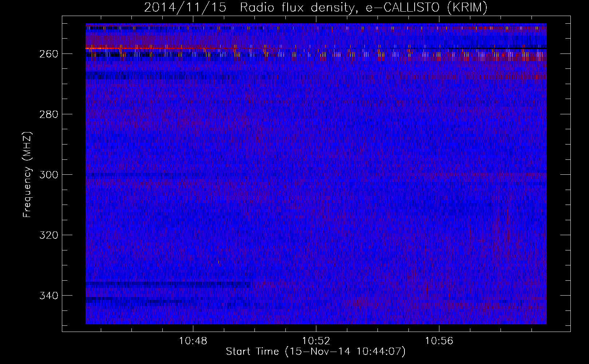589x364 pixels.
Task: Click the 'Frequency (MHZ)' axis label
Action: (x=27, y=175)
